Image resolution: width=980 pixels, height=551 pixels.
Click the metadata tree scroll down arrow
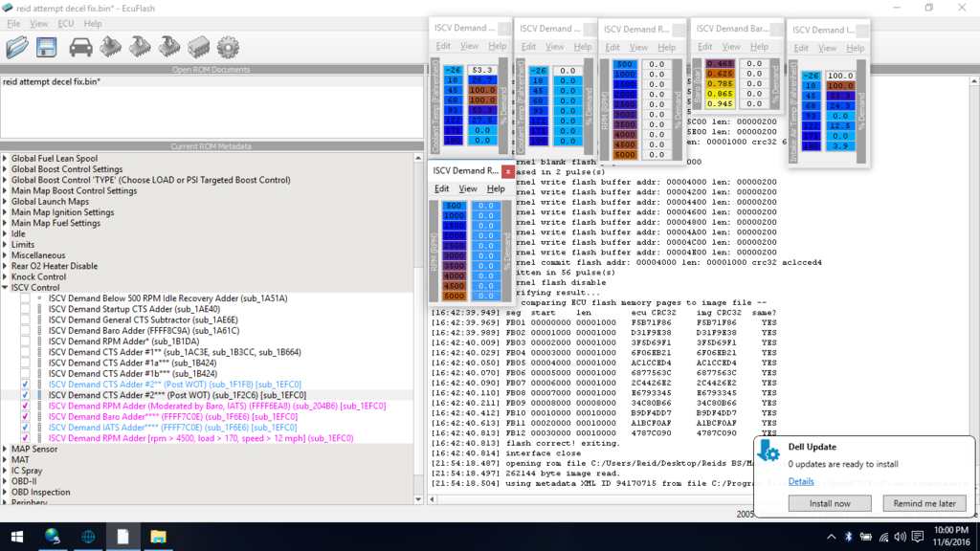click(418, 499)
